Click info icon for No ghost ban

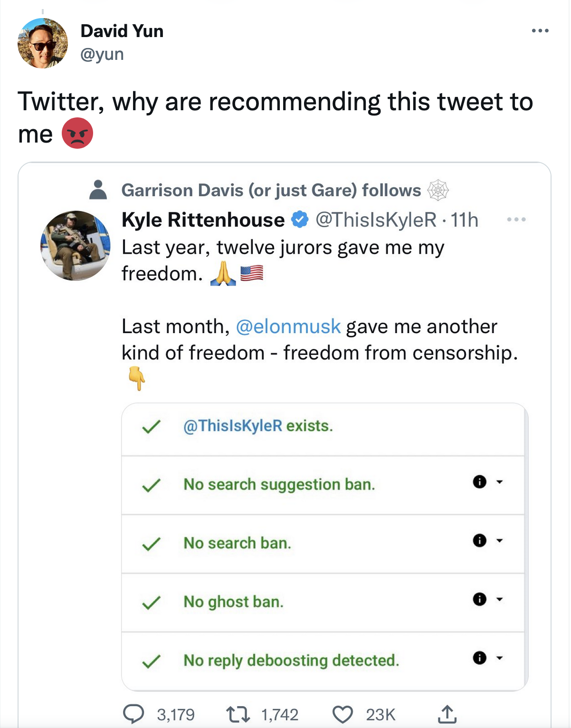480,599
